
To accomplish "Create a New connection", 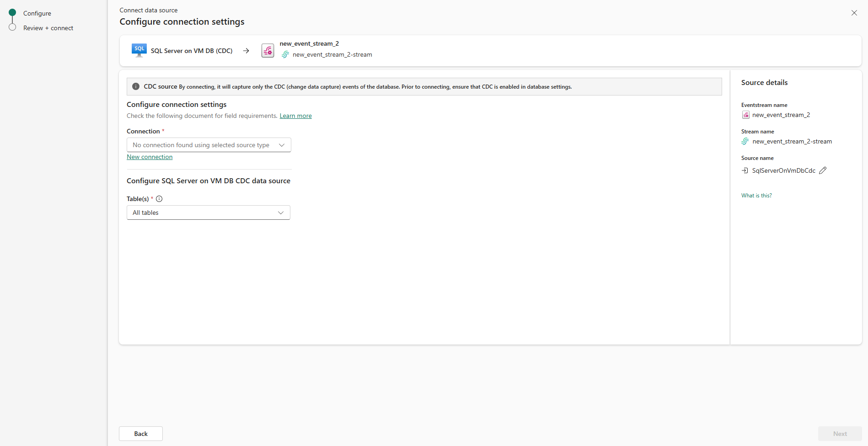I will (149, 157).
